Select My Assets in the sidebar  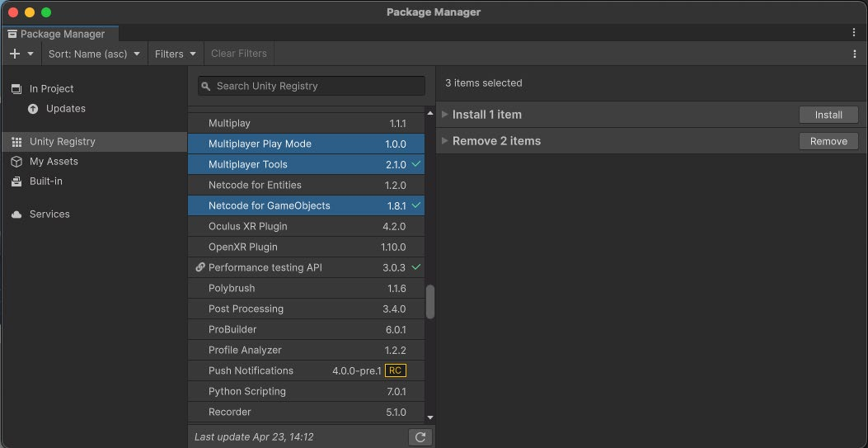[x=94, y=162]
